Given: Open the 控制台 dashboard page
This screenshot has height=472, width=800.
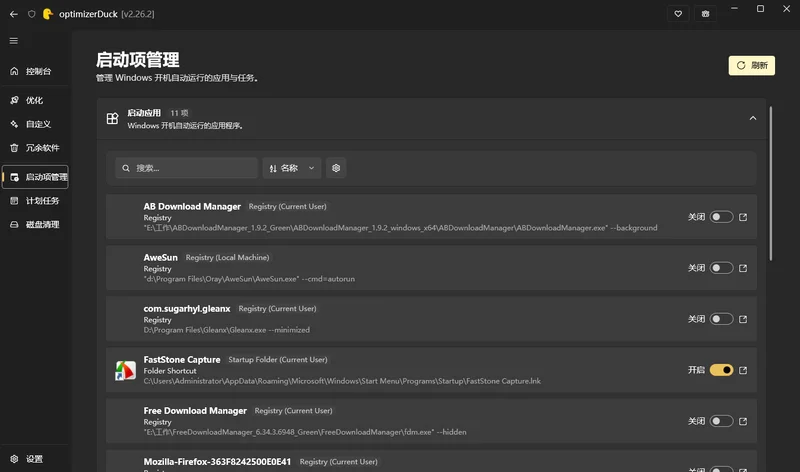Looking at the screenshot, I should point(35,71).
